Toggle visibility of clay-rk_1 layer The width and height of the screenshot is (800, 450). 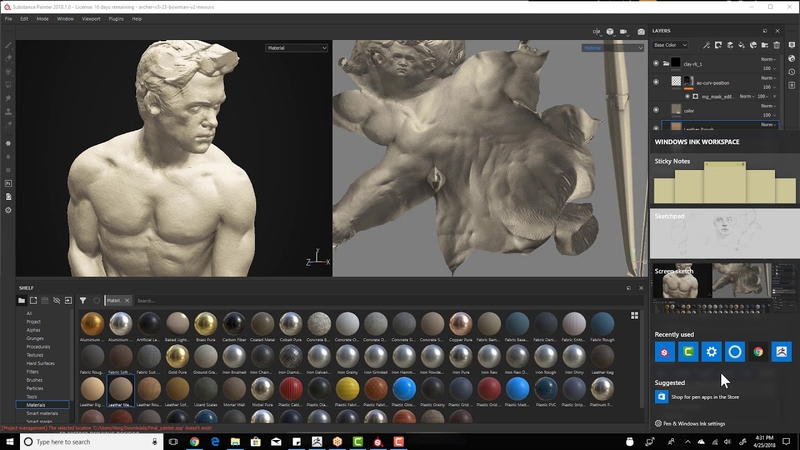point(656,64)
